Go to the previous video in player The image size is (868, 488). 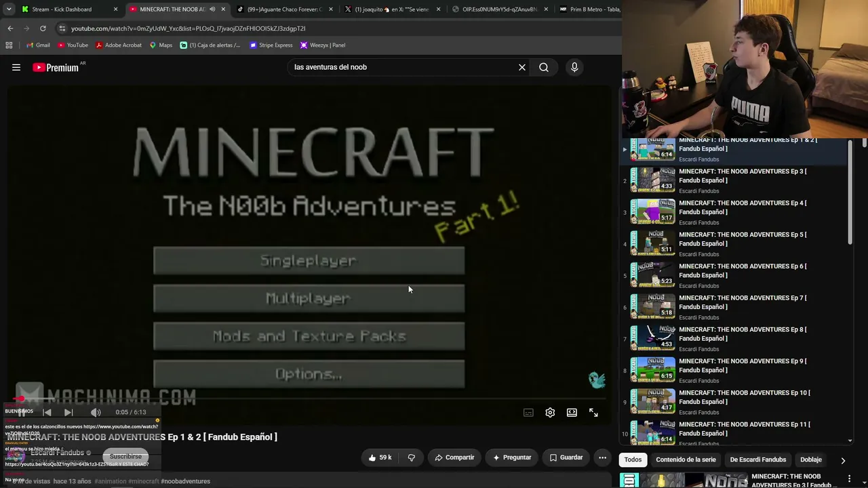(x=47, y=412)
